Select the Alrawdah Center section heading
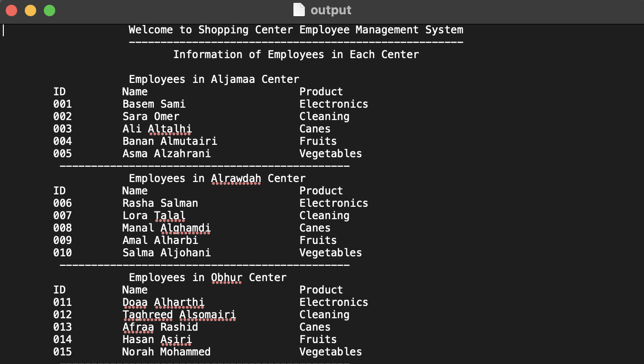 (217, 178)
